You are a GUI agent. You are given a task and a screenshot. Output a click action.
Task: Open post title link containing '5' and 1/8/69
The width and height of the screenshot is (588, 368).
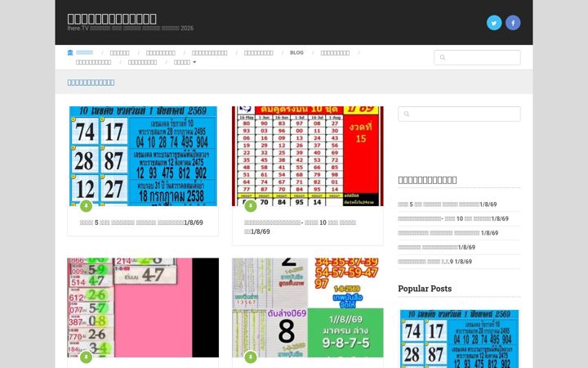[141, 222]
